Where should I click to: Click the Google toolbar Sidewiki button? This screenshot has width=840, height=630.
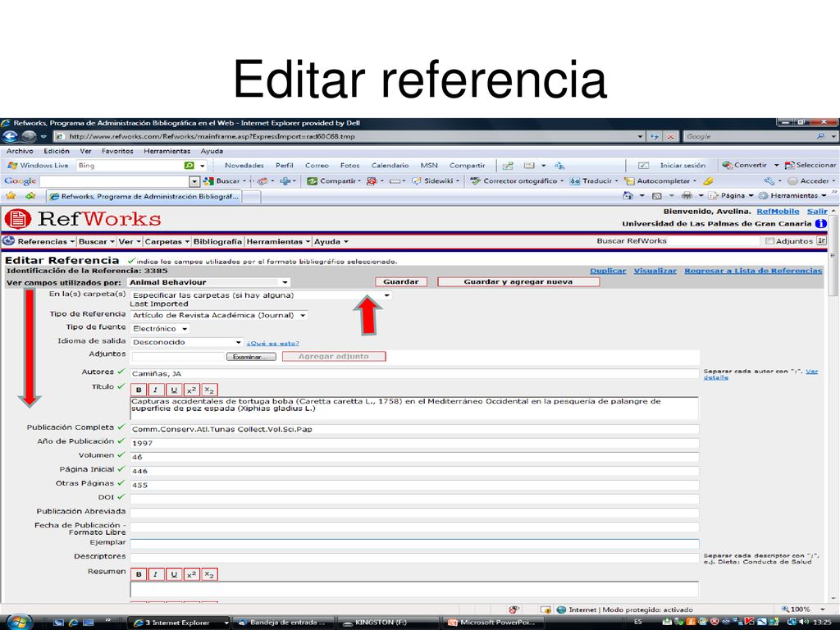[x=435, y=181]
